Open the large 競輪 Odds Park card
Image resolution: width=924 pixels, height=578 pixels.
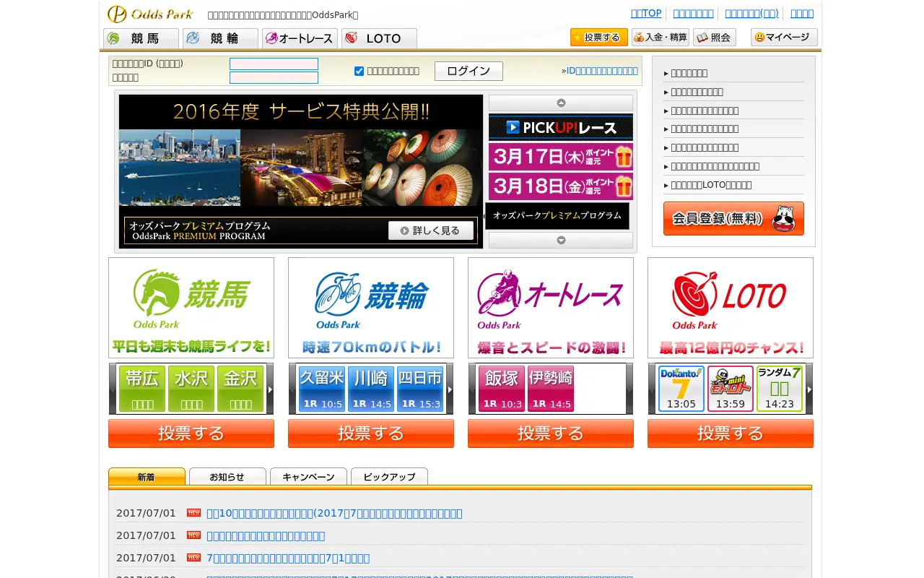pyautogui.click(x=371, y=308)
